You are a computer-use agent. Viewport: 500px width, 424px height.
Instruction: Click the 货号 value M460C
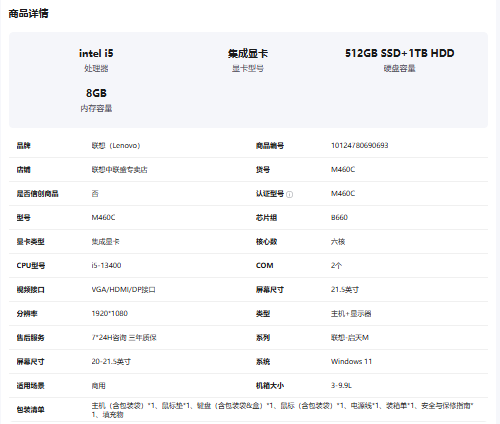pyautogui.click(x=343, y=170)
